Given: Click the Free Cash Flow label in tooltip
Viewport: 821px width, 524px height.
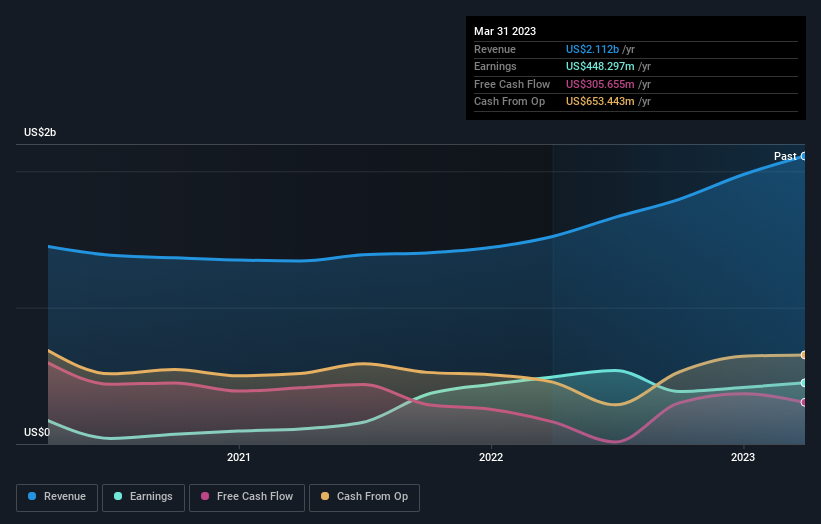Looking at the screenshot, I should [512, 84].
